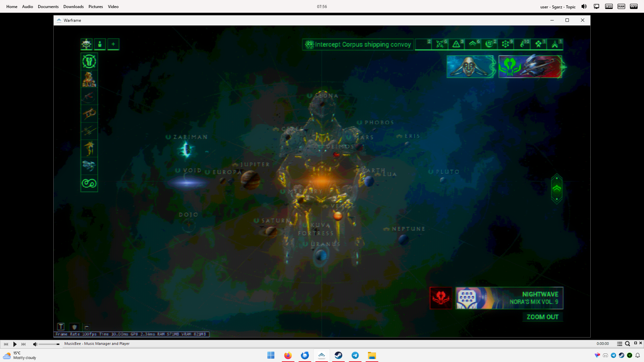The image size is (644, 362).
Task: Click the plus invite squad button
Action: (113, 44)
